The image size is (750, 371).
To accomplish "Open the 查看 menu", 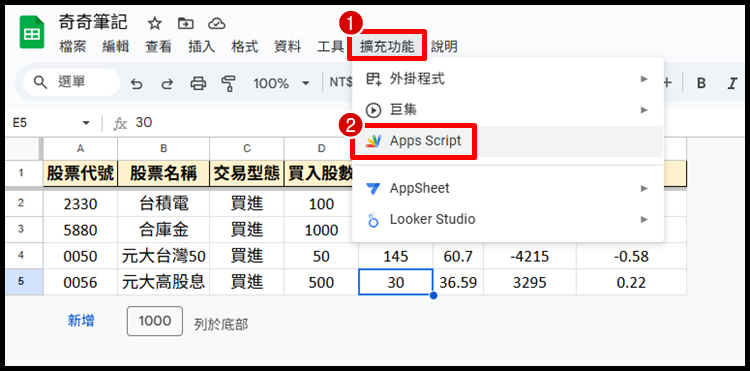I will (159, 46).
